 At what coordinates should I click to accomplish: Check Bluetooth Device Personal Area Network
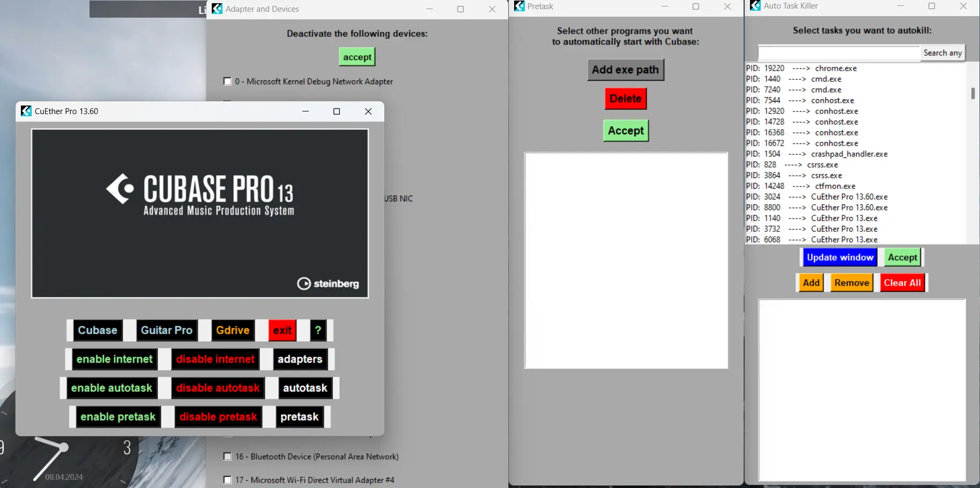pyautogui.click(x=227, y=456)
